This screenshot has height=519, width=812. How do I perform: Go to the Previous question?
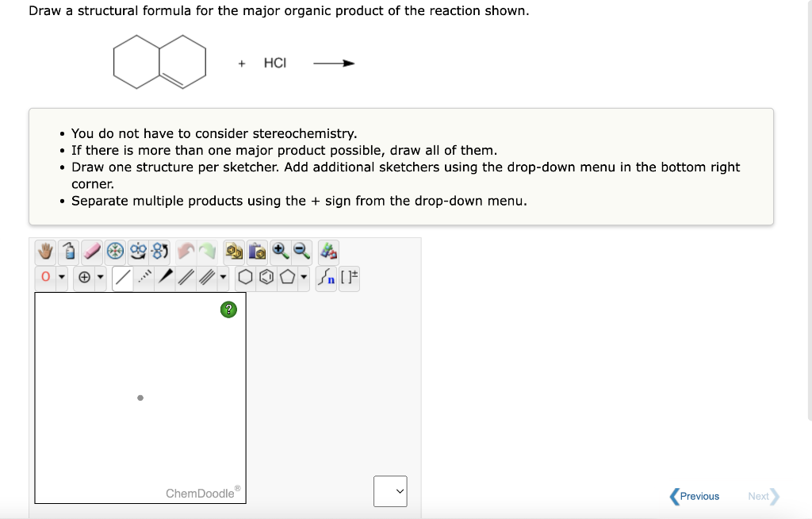pyautogui.click(x=695, y=496)
